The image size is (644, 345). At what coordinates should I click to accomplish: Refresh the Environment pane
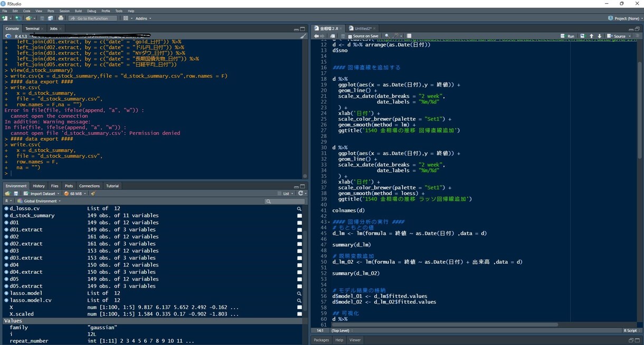[x=300, y=194]
